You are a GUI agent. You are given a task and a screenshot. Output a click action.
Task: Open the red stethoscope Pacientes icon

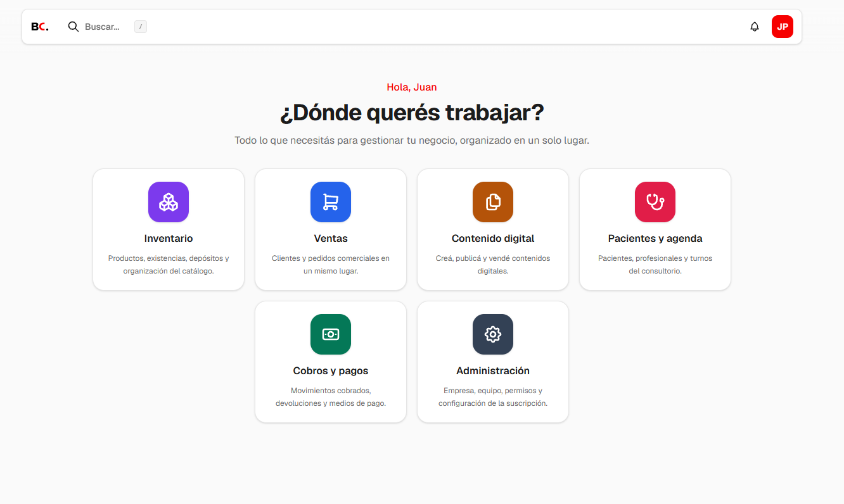[x=655, y=202]
